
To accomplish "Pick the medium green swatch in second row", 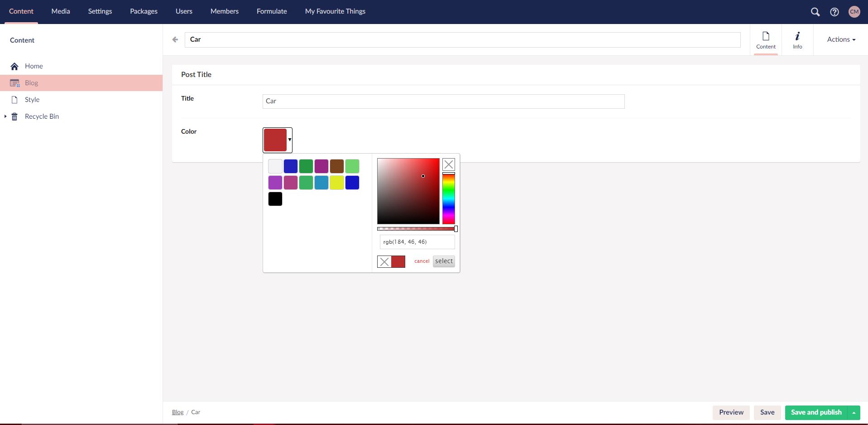I will [306, 183].
